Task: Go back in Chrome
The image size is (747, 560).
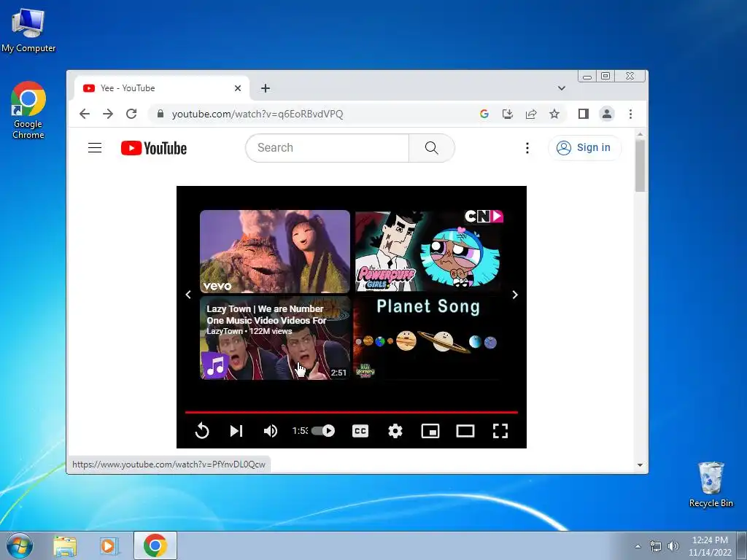Action: (x=85, y=114)
